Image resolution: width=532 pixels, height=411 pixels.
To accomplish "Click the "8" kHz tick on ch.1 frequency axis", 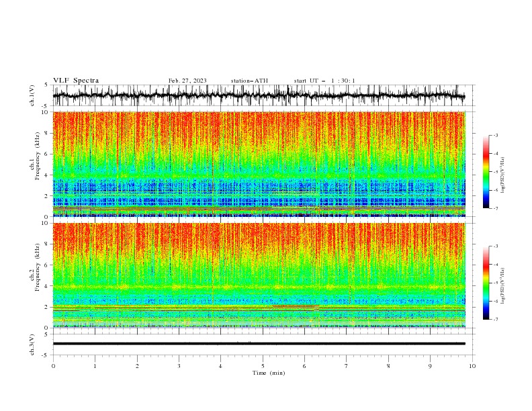I will coord(46,133).
